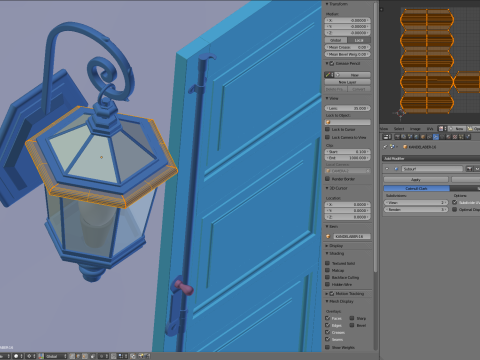
Task: Uncheck the Seams overlay checkbox
Action: [327, 339]
